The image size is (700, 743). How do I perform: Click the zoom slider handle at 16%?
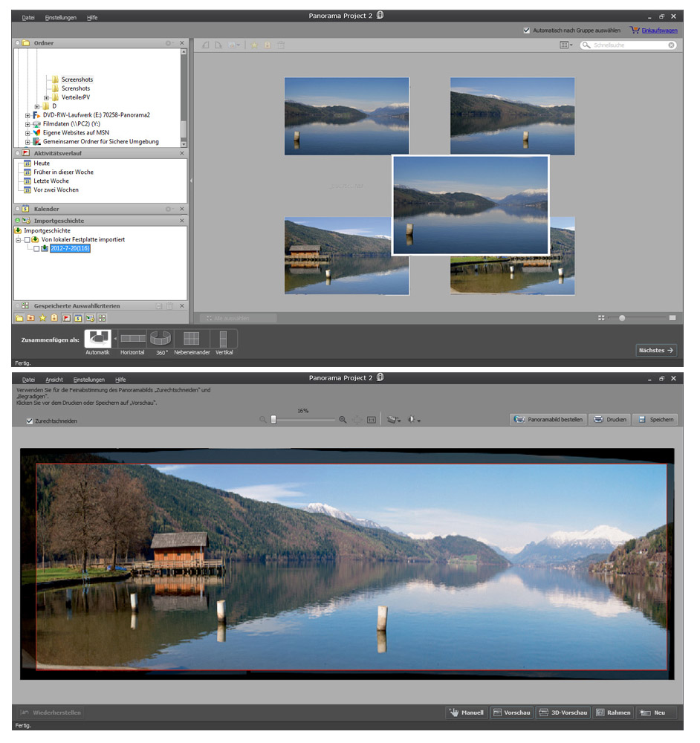tap(273, 419)
